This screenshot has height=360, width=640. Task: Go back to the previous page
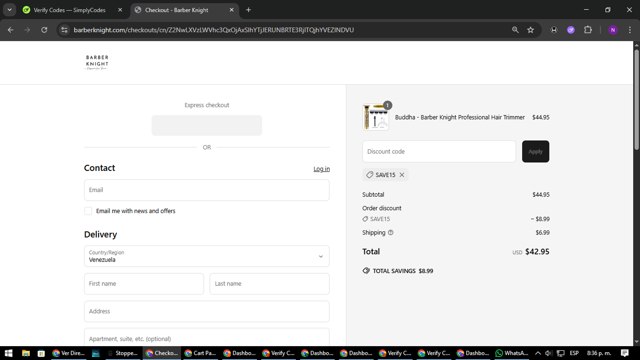[x=11, y=30]
